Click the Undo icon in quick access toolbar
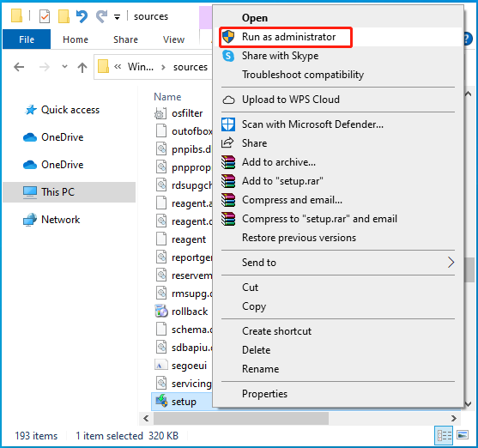 click(x=82, y=16)
